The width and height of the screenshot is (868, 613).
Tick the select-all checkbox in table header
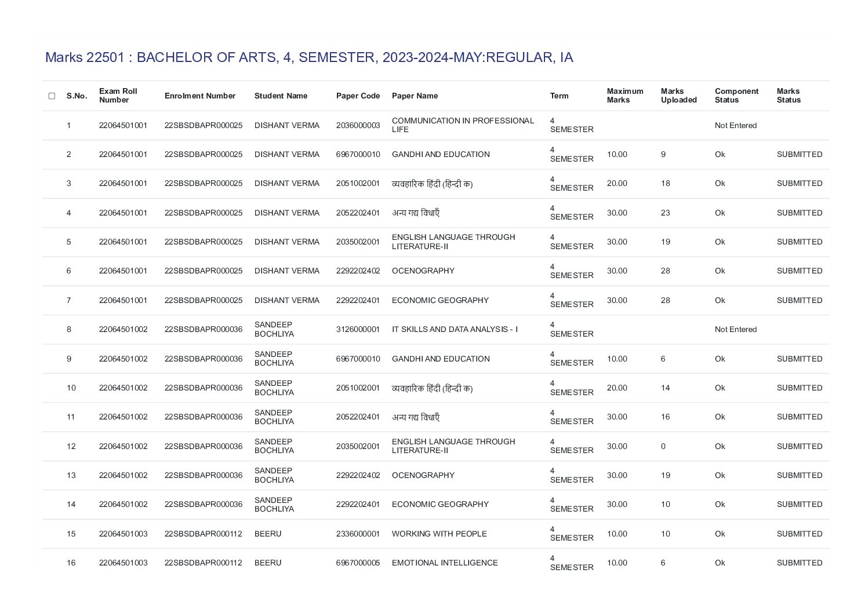pos(52,96)
